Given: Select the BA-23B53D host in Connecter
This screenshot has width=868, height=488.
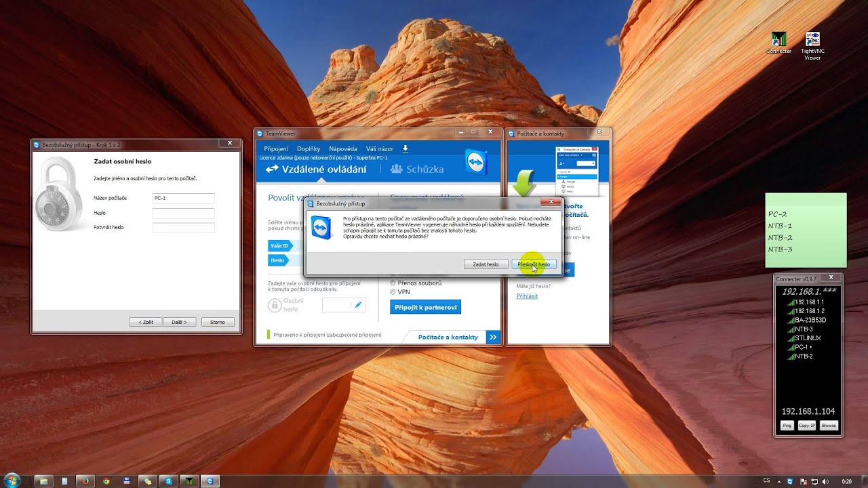Looking at the screenshot, I should coord(806,320).
